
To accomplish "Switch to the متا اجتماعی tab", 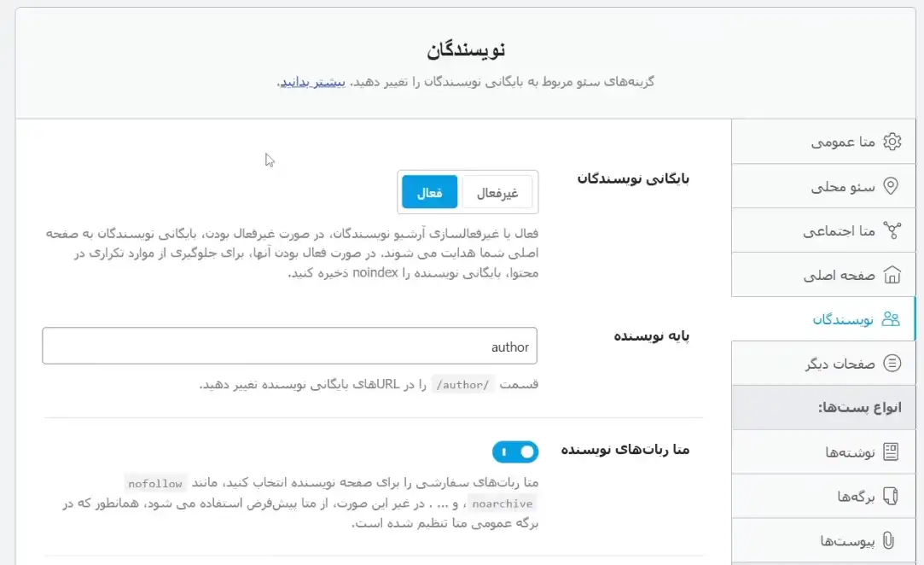I will pos(823,230).
